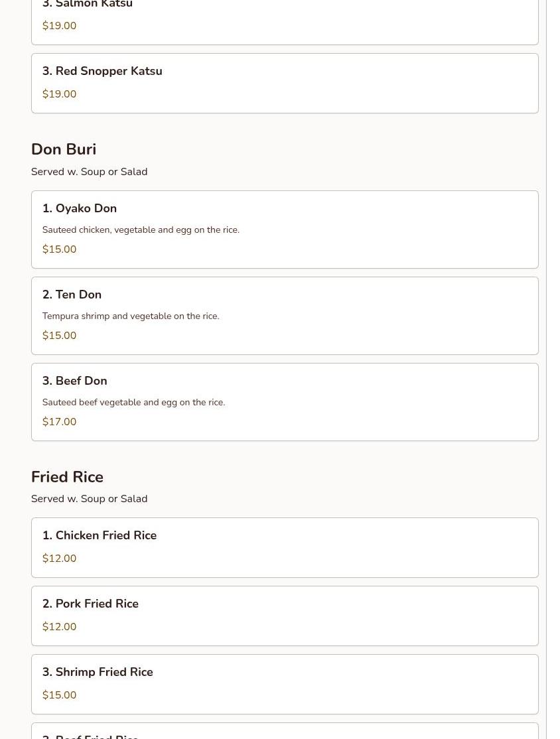Image resolution: width=560 pixels, height=739 pixels.
Task: Choose the Shrimp Fried Rice item
Action: (x=285, y=685)
